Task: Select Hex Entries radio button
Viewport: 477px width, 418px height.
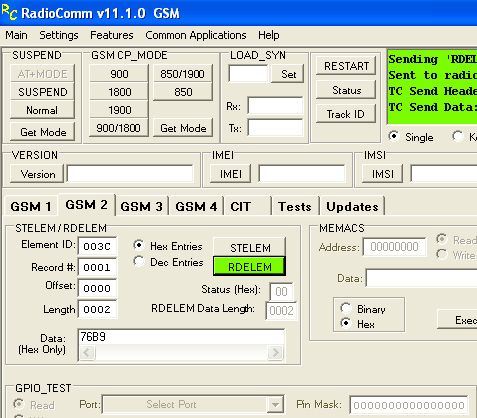Action: [x=138, y=245]
